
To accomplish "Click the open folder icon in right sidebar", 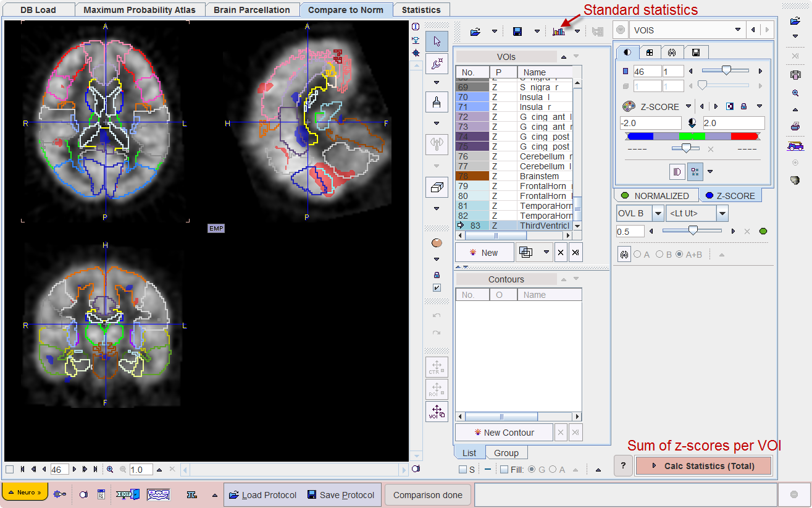I will coord(795,21).
